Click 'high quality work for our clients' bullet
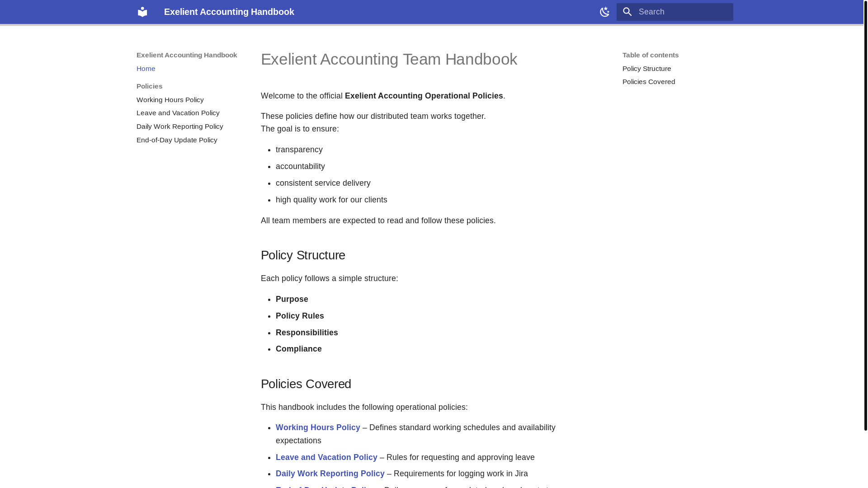Viewport: 868px width, 488px height. coord(331,200)
